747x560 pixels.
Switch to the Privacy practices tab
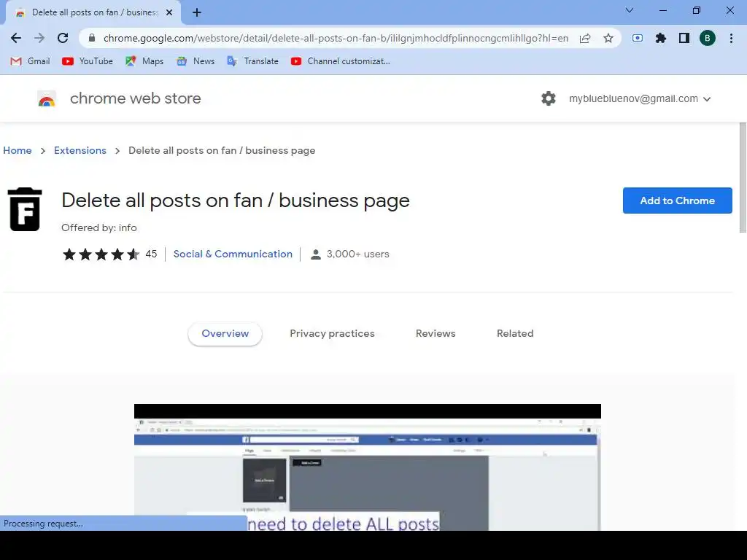[x=332, y=334]
